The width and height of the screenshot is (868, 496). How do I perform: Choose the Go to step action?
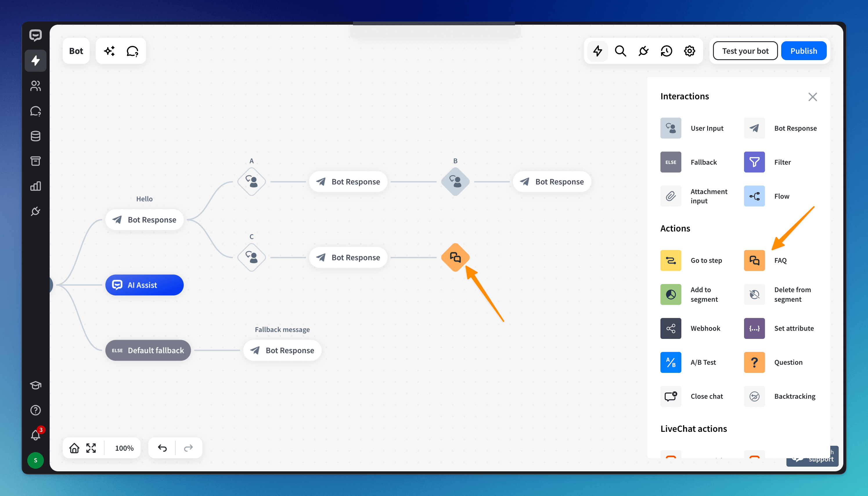pyautogui.click(x=671, y=260)
